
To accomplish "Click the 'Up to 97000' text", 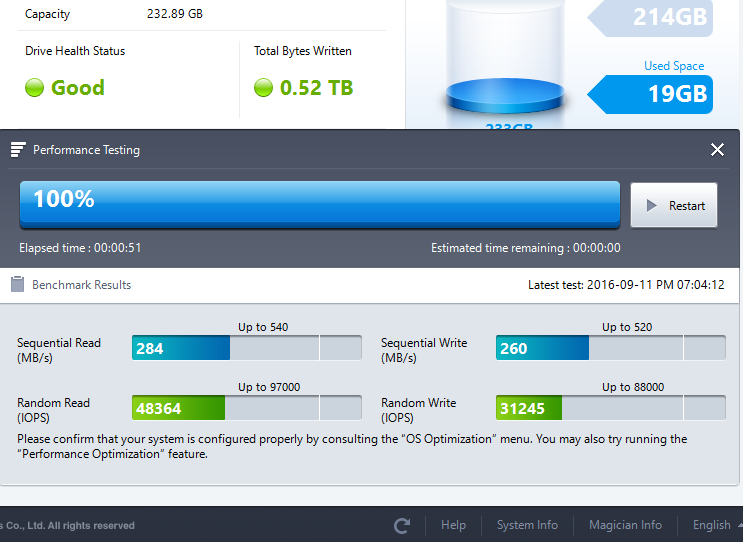I will [x=269, y=387].
